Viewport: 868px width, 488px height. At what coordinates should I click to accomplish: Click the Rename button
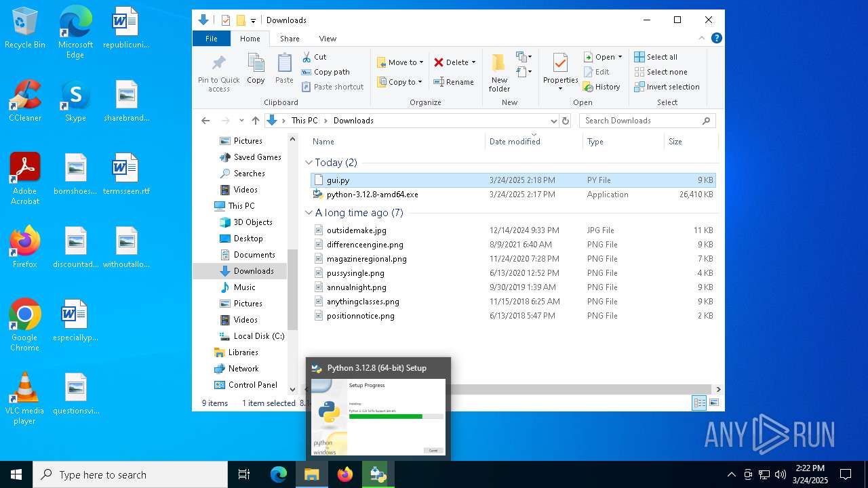click(454, 82)
